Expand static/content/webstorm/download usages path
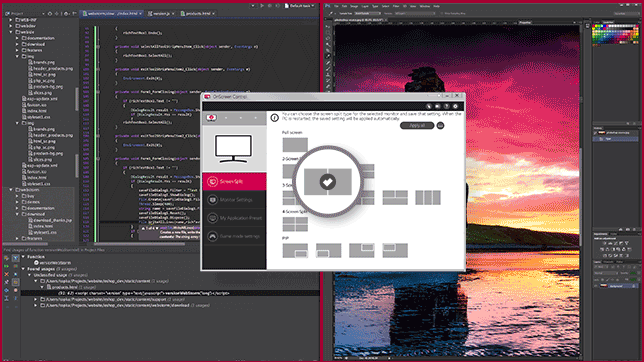The height and width of the screenshot is (362, 644). [x=36, y=305]
